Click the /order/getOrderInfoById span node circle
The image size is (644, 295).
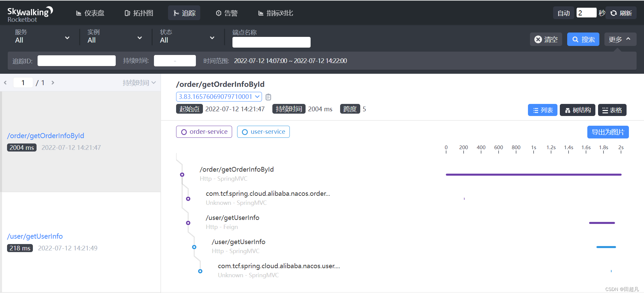pos(182,175)
